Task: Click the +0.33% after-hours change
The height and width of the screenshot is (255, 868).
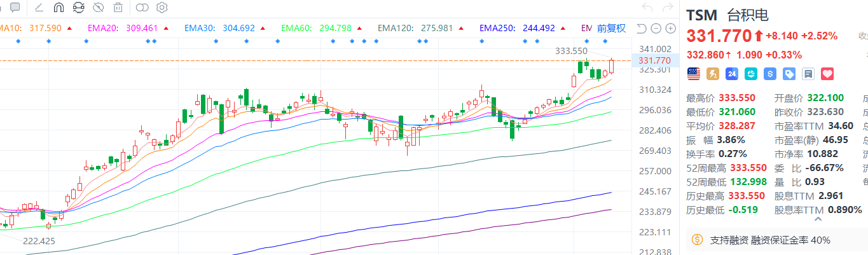Action: tap(783, 55)
